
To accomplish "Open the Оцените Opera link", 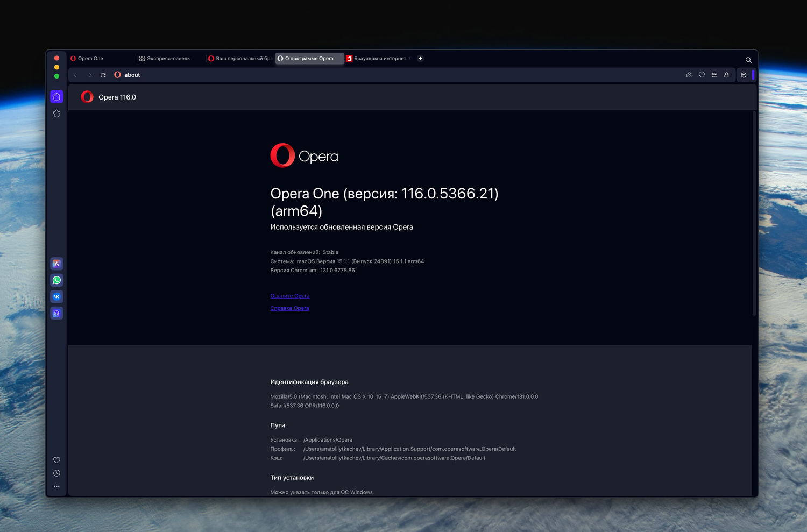I will [290, 296].
